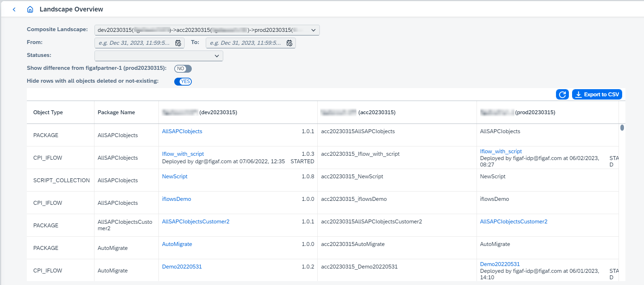
Task: Open iflowsDemo link in dev column
Action: point(176,199)
